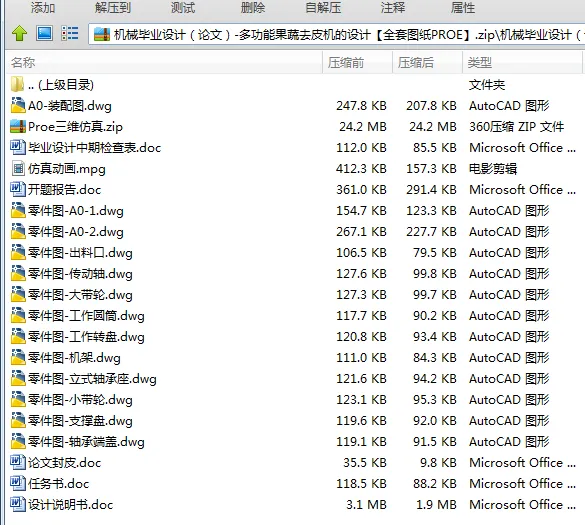This screenshot has height=525, width=585.
Task: Select file name 毕业设计中期检查表.doc
Action: point(94,148)
